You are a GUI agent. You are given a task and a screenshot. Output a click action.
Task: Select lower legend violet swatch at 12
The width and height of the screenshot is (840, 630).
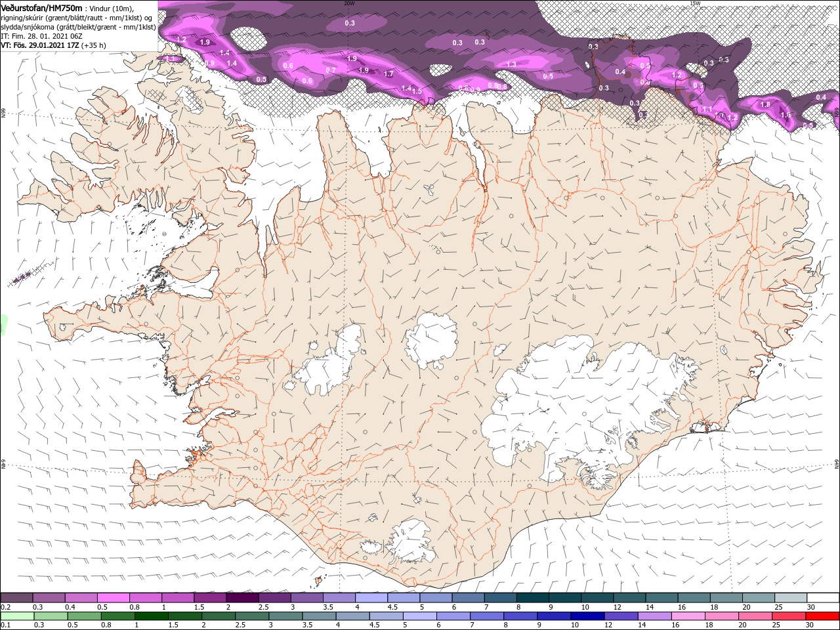[x=621, y=616]
